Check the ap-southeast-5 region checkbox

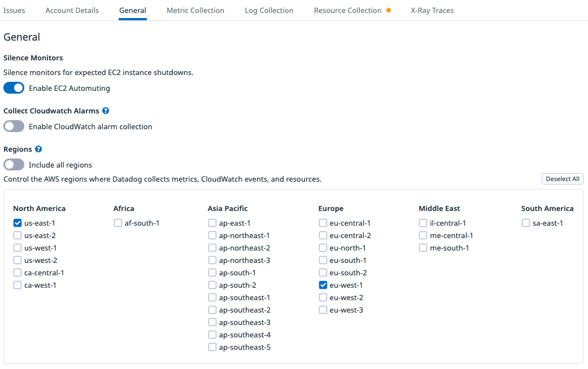pos(212,347)
